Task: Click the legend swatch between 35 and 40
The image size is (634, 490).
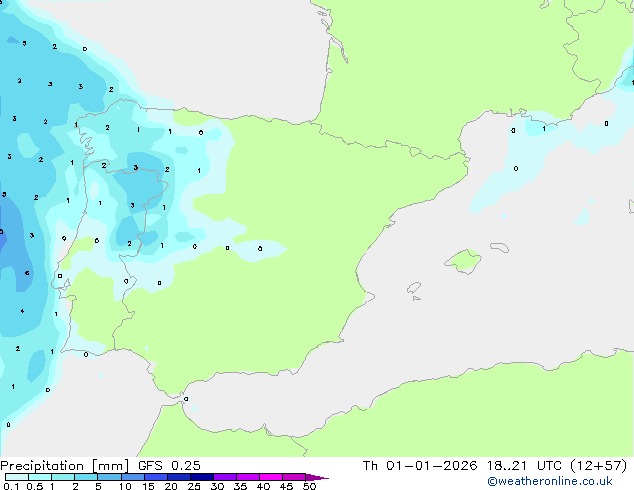Action: (248, 477)
